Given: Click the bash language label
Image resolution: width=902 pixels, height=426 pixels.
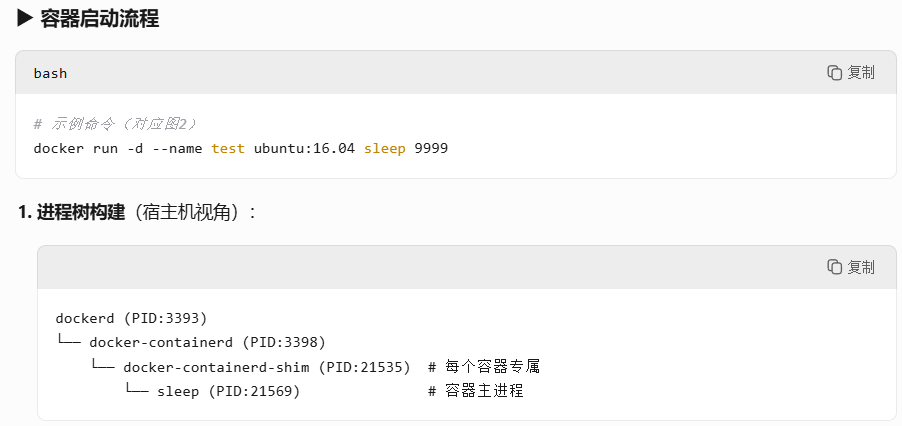Looking at the screenshot, I should [x=50, y=73].
